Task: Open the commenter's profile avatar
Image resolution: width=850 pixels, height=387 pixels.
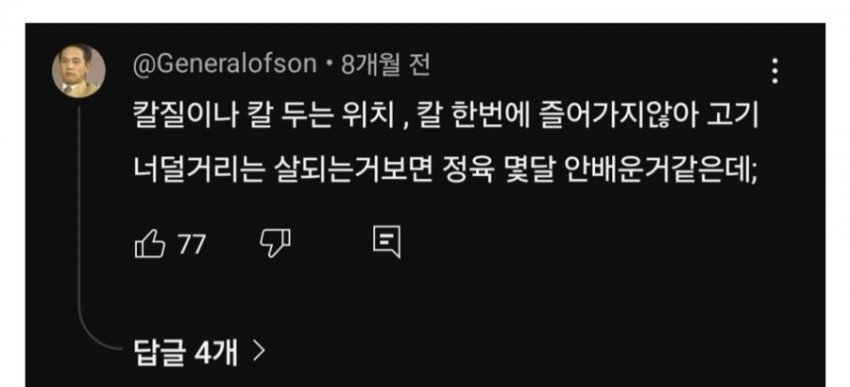Action: (79, 71)
